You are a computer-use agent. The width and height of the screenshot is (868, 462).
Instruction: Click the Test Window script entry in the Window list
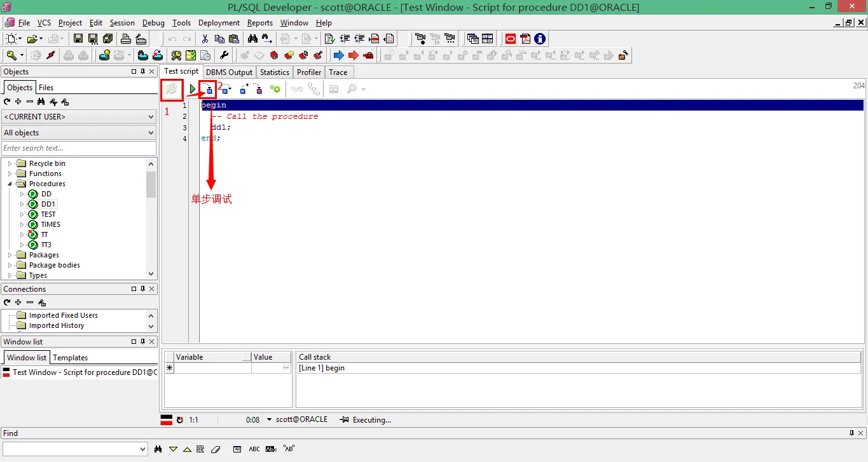[x=79, y=372]
